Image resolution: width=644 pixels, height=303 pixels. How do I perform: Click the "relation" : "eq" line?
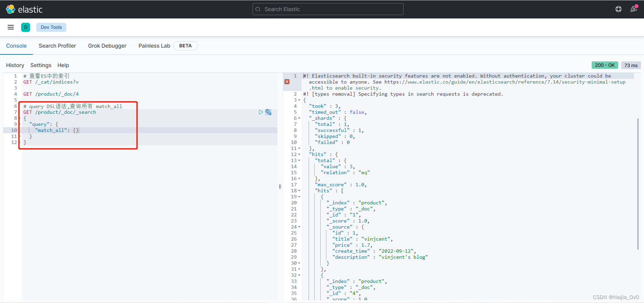pos(345,172)
